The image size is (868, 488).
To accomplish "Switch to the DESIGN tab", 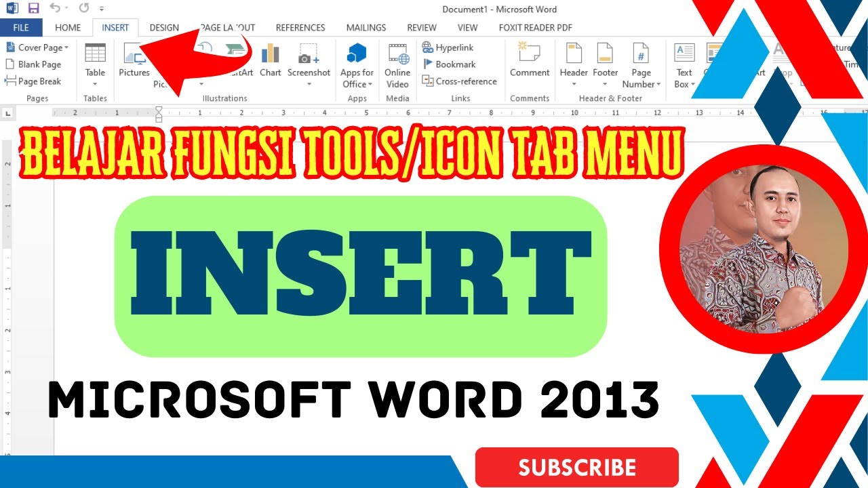I will click(164, 28).
